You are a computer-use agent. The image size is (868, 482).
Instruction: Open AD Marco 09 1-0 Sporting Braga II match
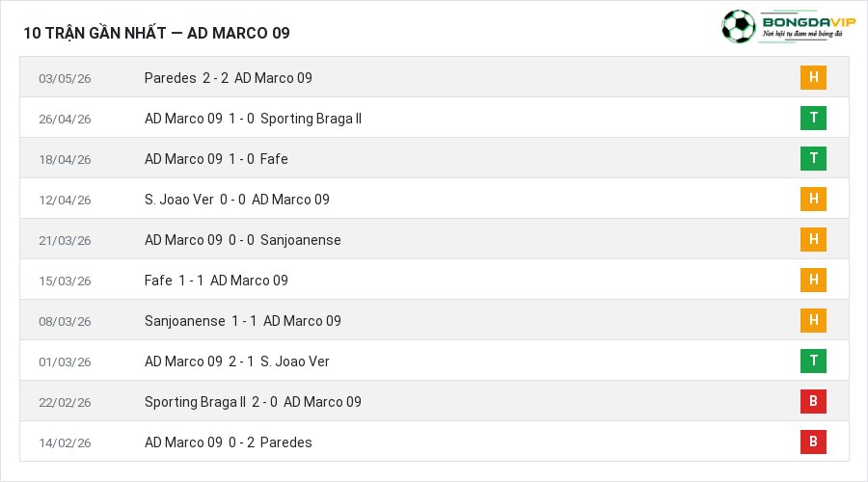coord(253,119)
